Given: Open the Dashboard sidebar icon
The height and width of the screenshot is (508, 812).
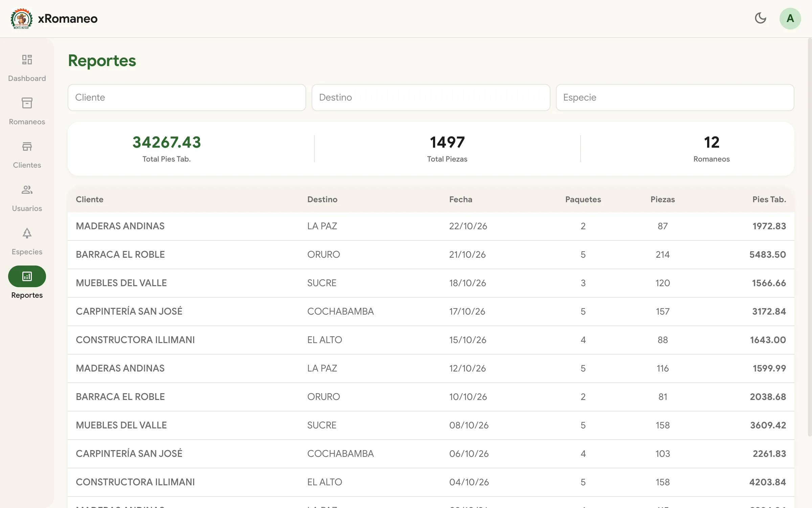Looking at the screenshot, I should pyautogui.click(x=27, y=60).
